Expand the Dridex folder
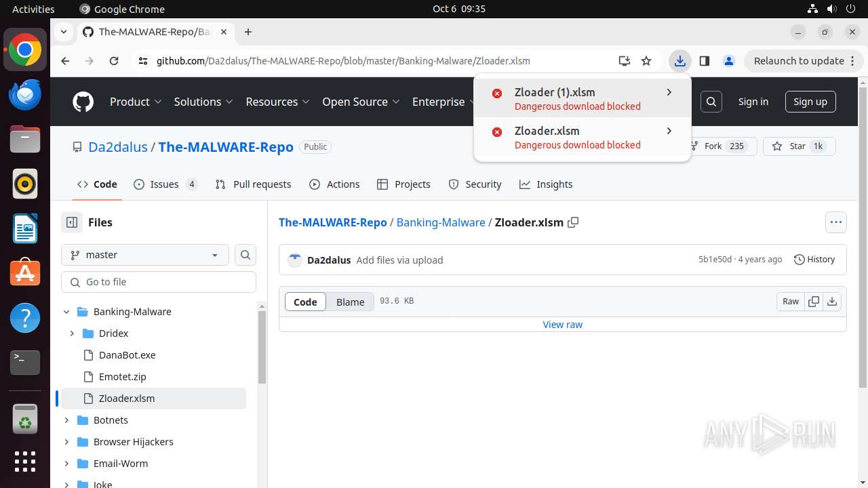This screenshot has height=488, width=868. 72,333
